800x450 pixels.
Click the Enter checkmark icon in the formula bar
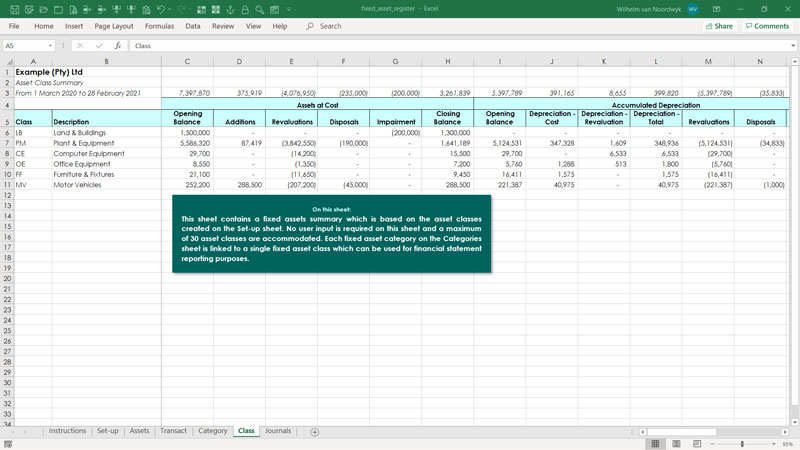pos(99,45)
